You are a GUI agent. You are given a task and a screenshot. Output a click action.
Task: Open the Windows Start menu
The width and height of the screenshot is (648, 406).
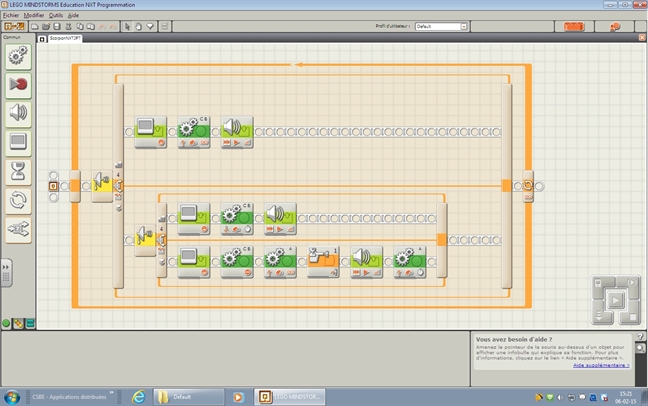12,397
